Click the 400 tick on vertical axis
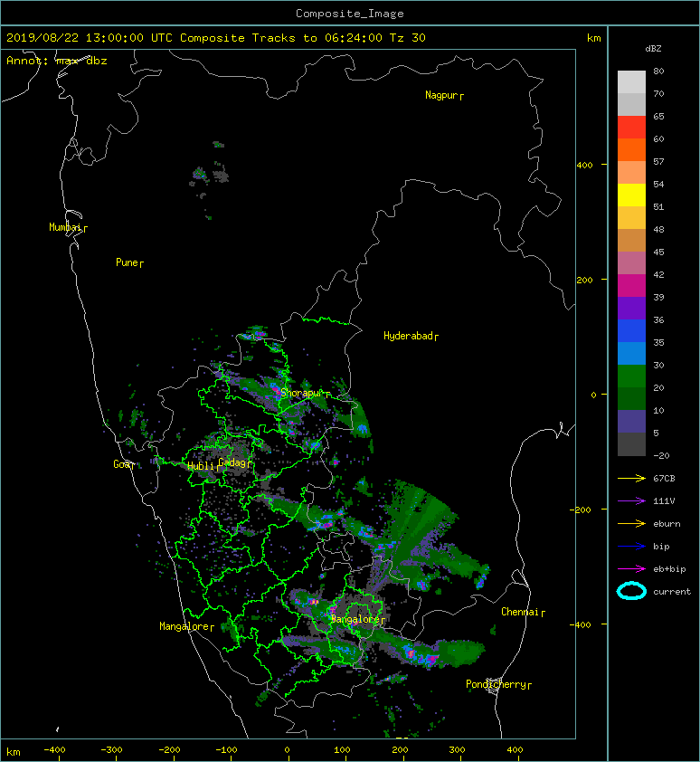This screenshot has height=762, width=700. coord(584,166)
